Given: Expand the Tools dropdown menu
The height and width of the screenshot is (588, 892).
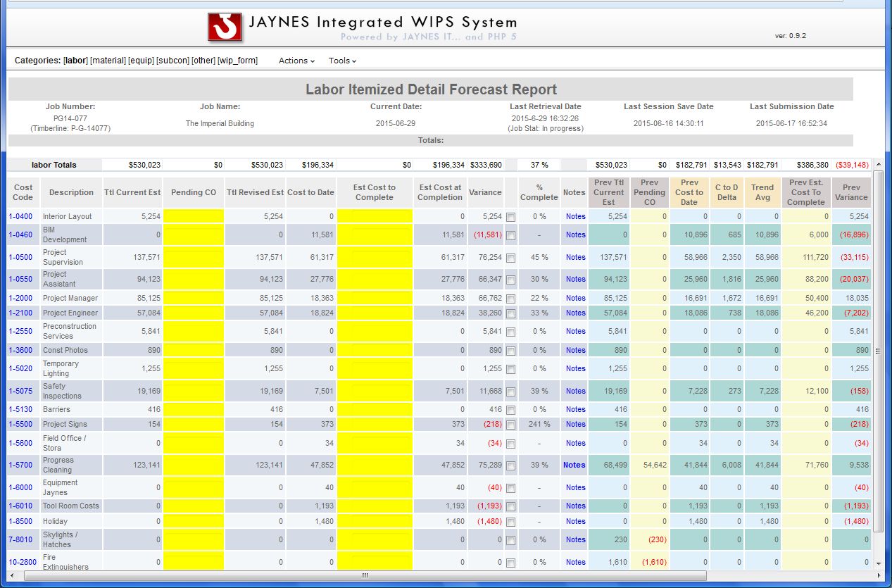Looking at the screenshot, I should pos(342,61).
